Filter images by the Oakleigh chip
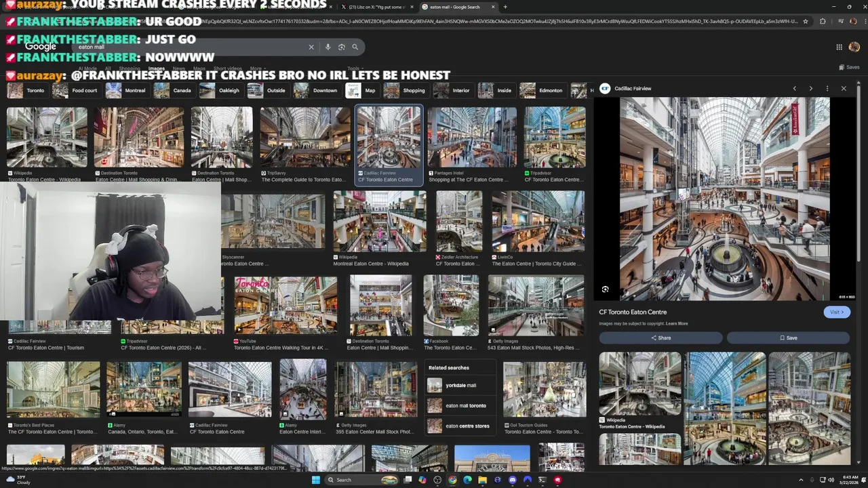Screen dimensions: 868x488 click(220, 90)
